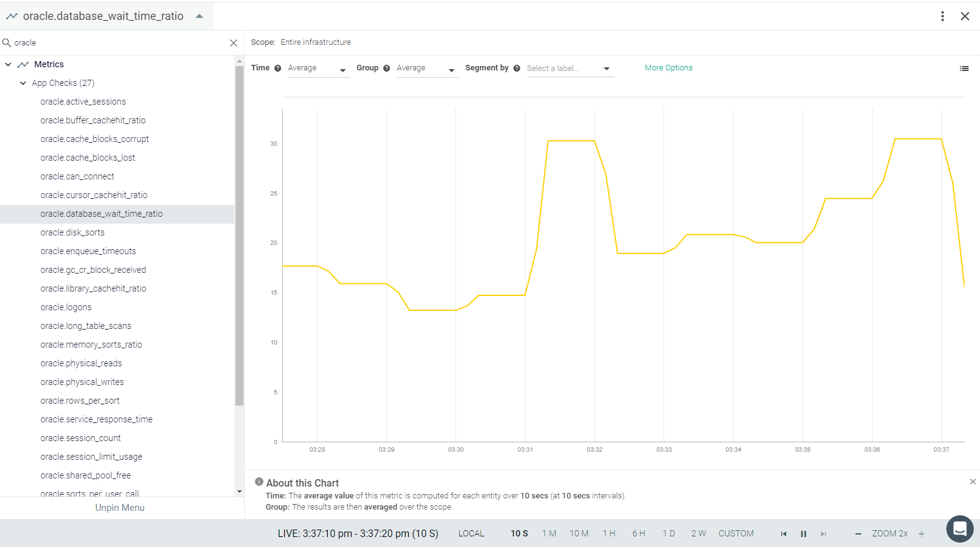Open the chat support widget

960,529
